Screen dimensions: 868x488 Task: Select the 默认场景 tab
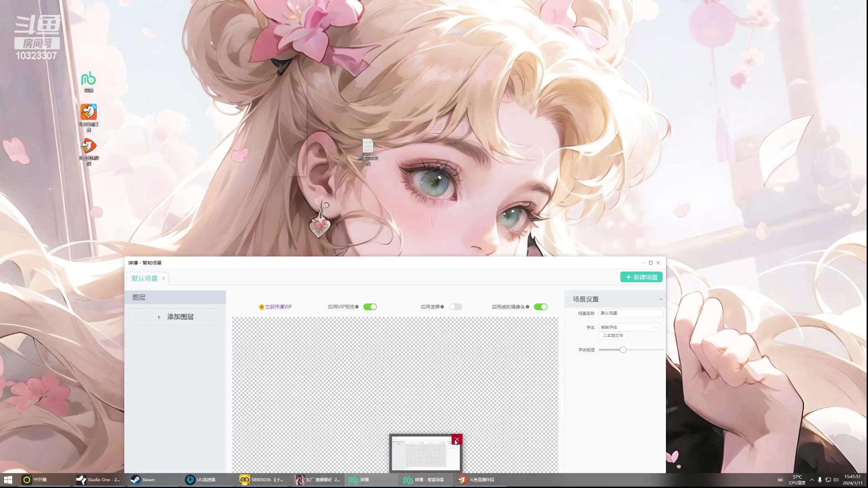coord(145,278)
